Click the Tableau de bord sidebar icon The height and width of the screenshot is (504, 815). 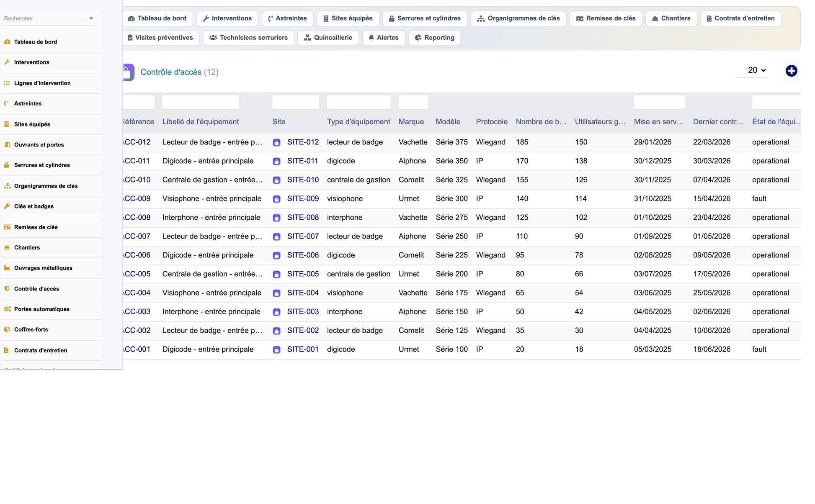click(7, 42)
